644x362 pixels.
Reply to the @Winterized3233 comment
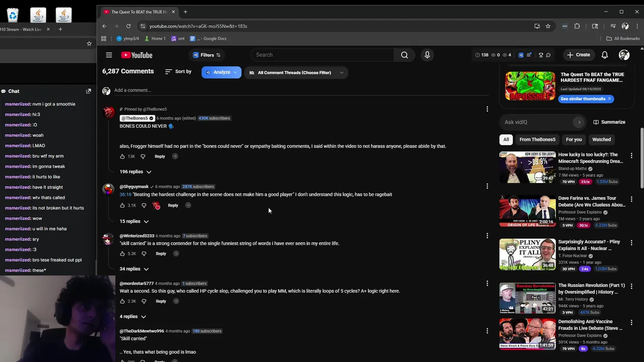click(161, 253)
